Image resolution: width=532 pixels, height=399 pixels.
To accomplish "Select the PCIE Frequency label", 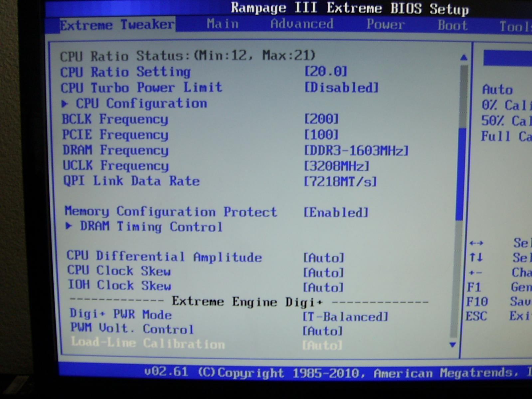I will pos(115,135).
